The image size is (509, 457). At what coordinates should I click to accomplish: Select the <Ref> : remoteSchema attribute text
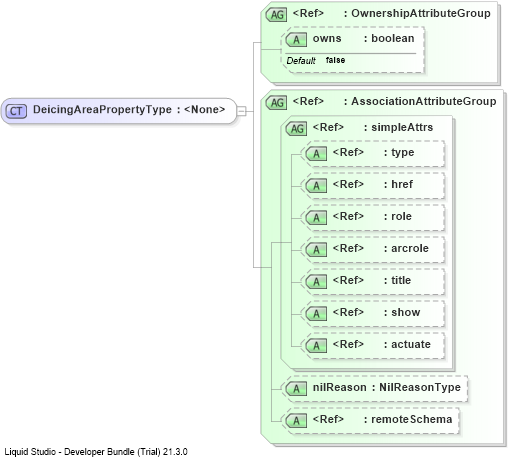[382, 419]
